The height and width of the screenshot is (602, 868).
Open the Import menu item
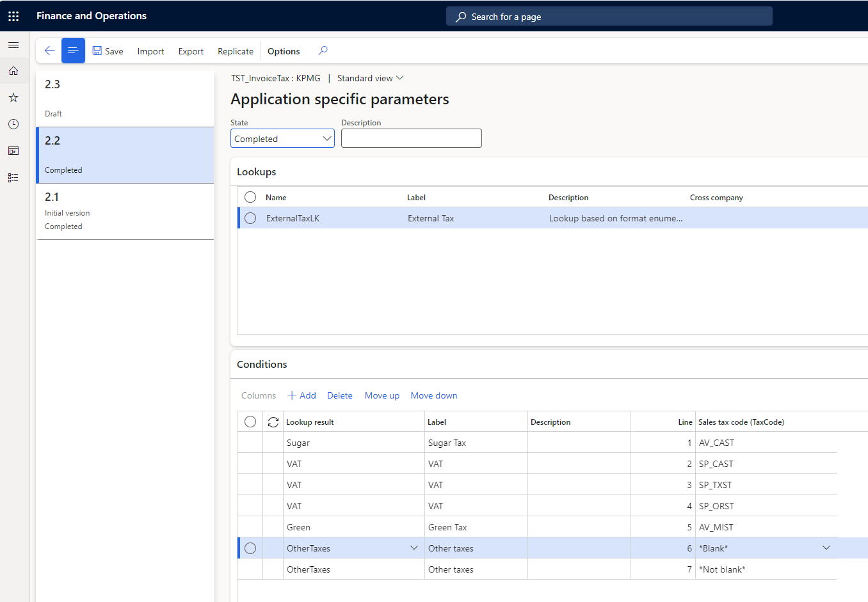click(150, 51)
